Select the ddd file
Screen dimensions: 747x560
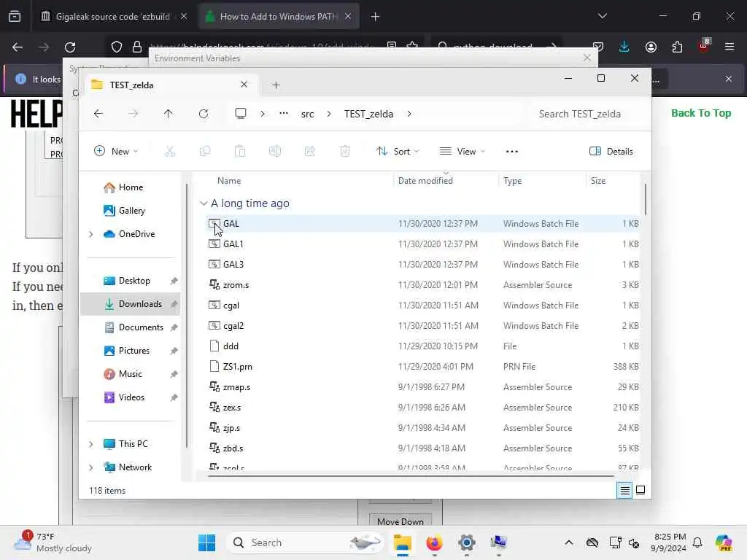423,346
